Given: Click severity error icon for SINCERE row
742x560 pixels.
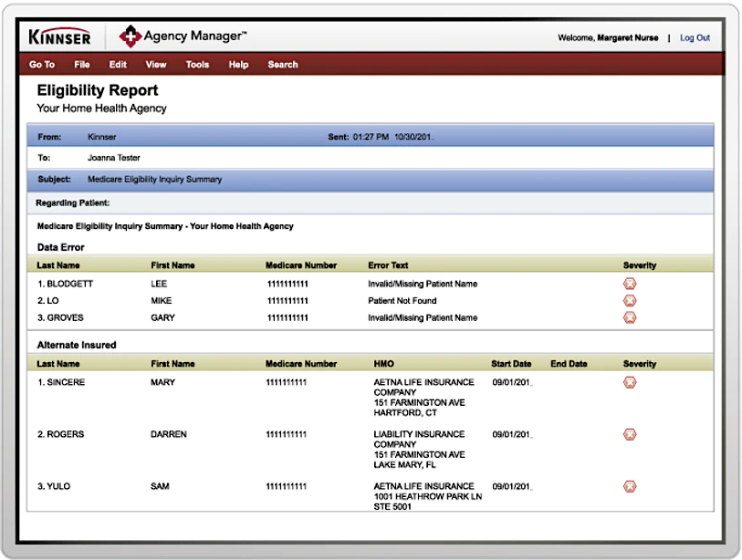Looking at the screenshot, I should [x=630, y=382].
